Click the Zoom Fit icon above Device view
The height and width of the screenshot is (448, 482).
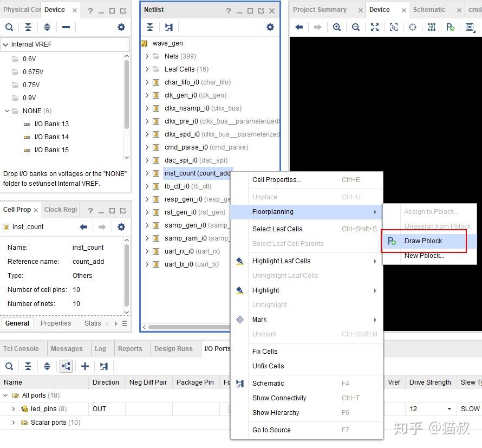pyautogui.click(x=374, y=27)
